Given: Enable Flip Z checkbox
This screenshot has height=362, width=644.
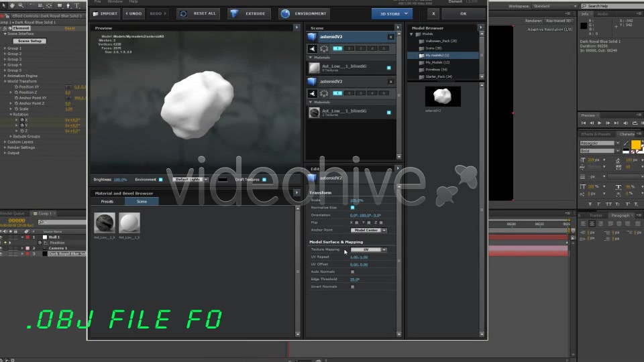Looking at the screenshot, I should tap(381, 223).
